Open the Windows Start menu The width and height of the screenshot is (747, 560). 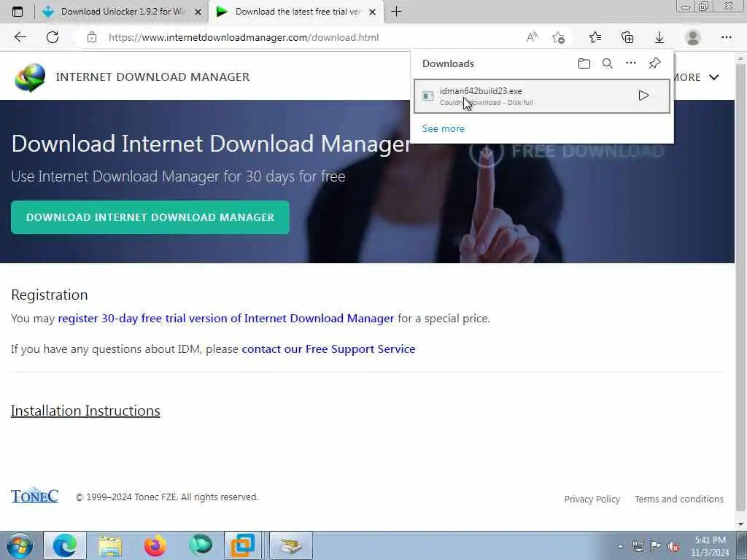click(x=20, y=545)
